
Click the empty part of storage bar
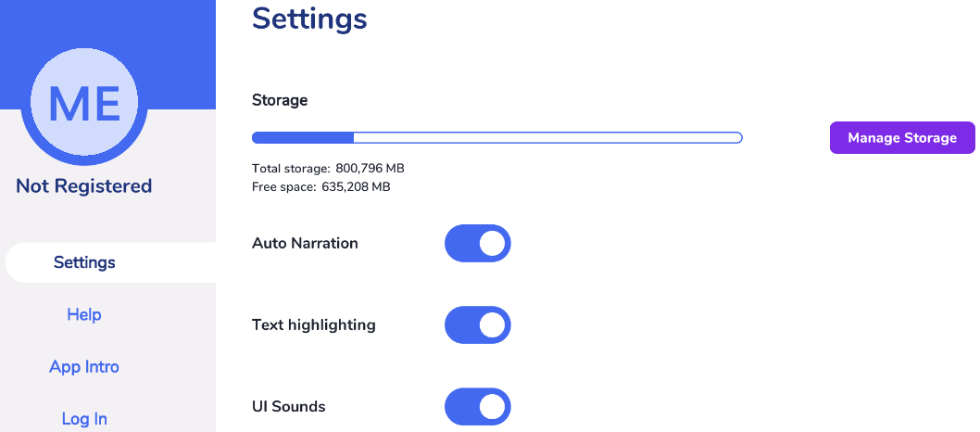(547, 138)
